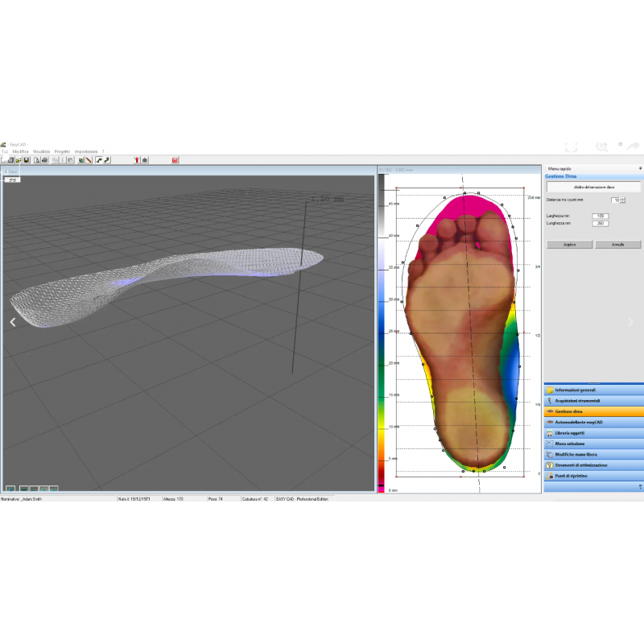
Task: Expand navigation pane options chevron at bottom
Action: click(x=640, y=487)
